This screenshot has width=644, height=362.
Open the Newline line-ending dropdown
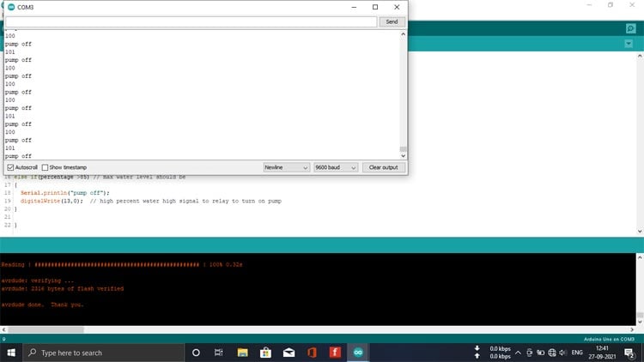click(286, 167)
